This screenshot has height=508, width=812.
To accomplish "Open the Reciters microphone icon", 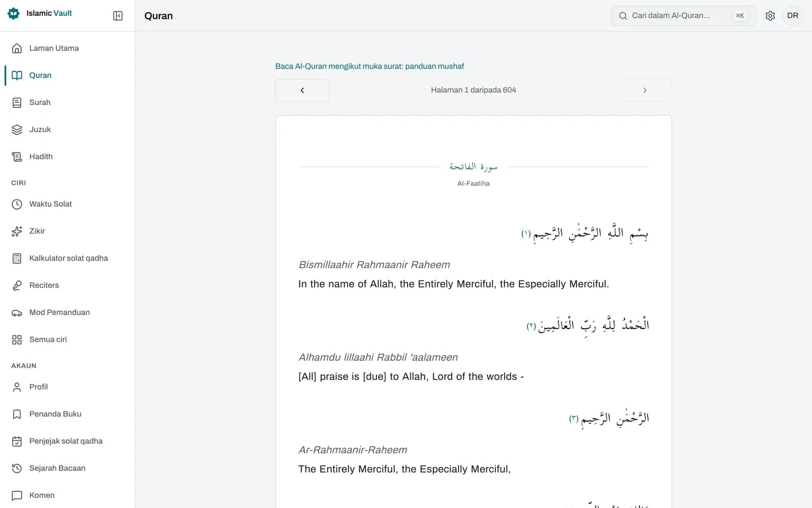I will (17, 285).
